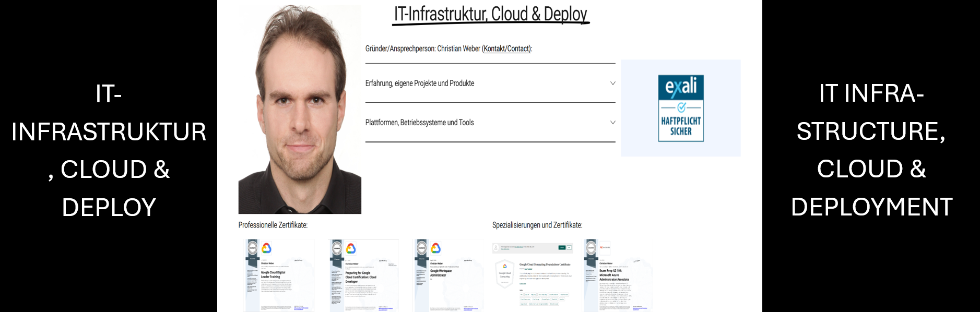Image resolution: width=980 pixels, height=312 pixels.
Task: Open the Google Cloud Computing Foundations certificate
Action: click(x=533, y=275)
